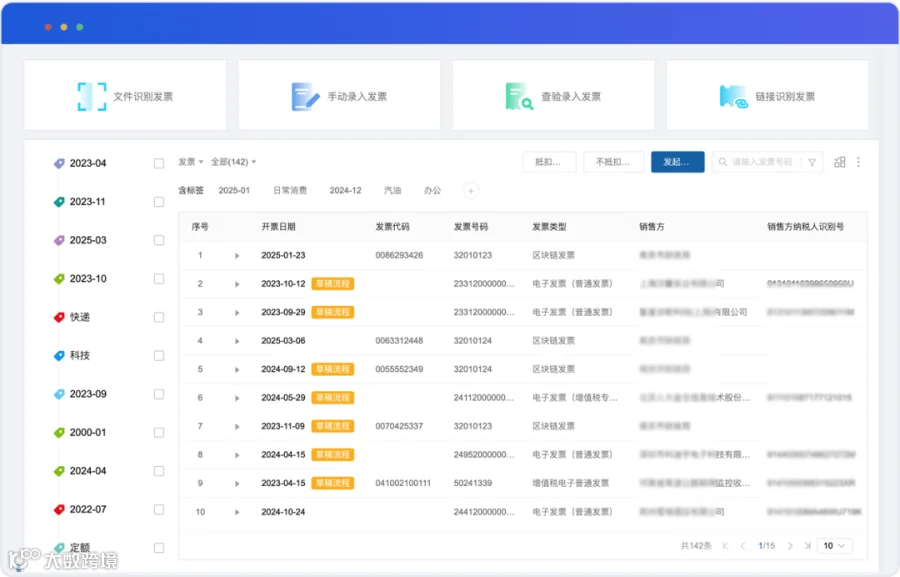Click the invoice number search field

[x=762, y=162]
